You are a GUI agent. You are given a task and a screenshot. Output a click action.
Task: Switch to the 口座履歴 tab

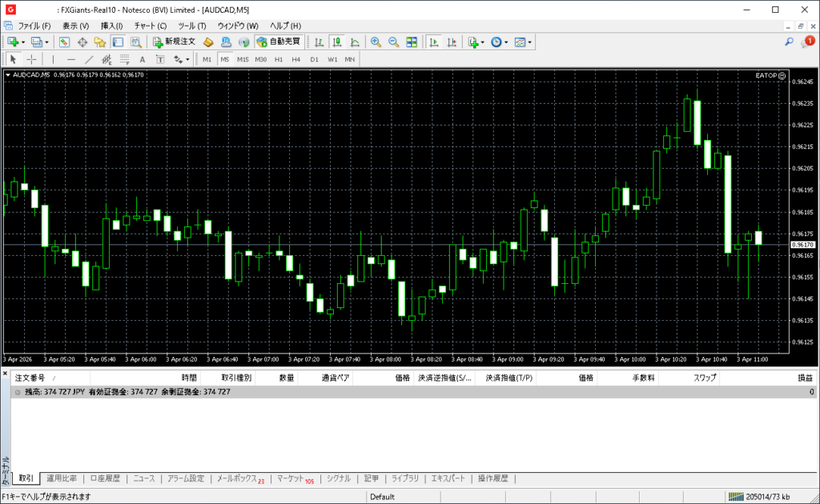104,478
